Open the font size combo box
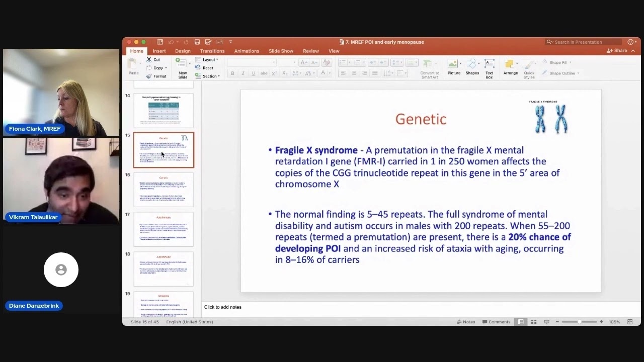Viewport: 644px width, 362px height. click(287, 62)
